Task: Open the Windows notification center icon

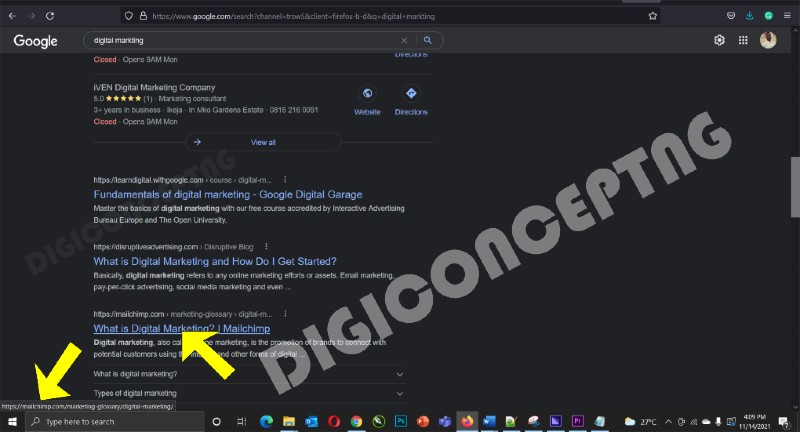Action: coord(784,421)
